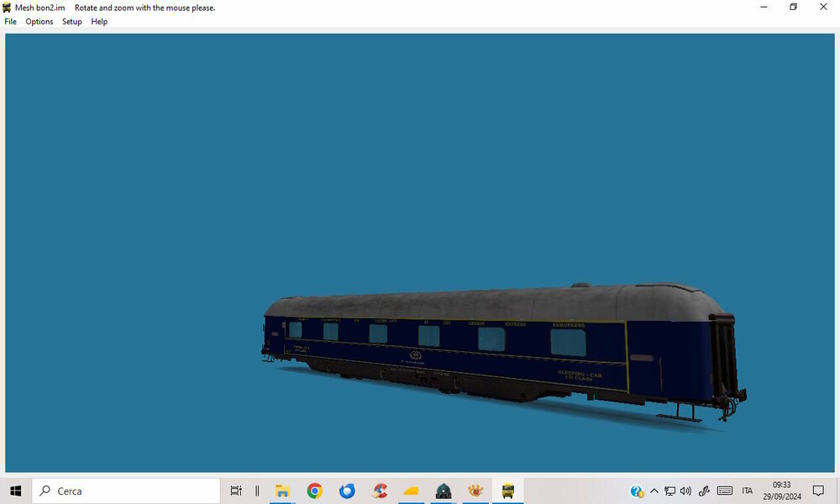Open network status tray icon
The width and height of the screenshot is (840, 504).
tap(669, 491)
